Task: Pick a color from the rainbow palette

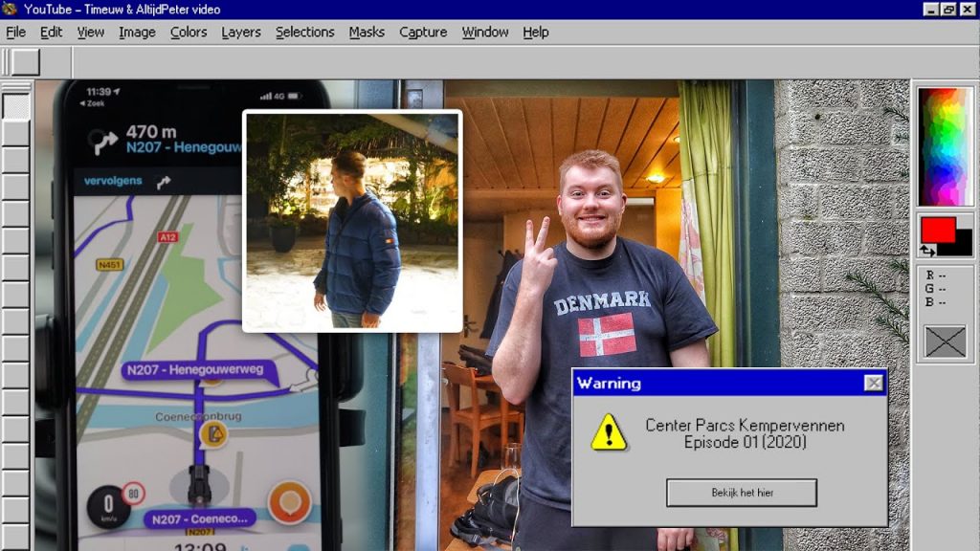Action: tap(945, 145)
